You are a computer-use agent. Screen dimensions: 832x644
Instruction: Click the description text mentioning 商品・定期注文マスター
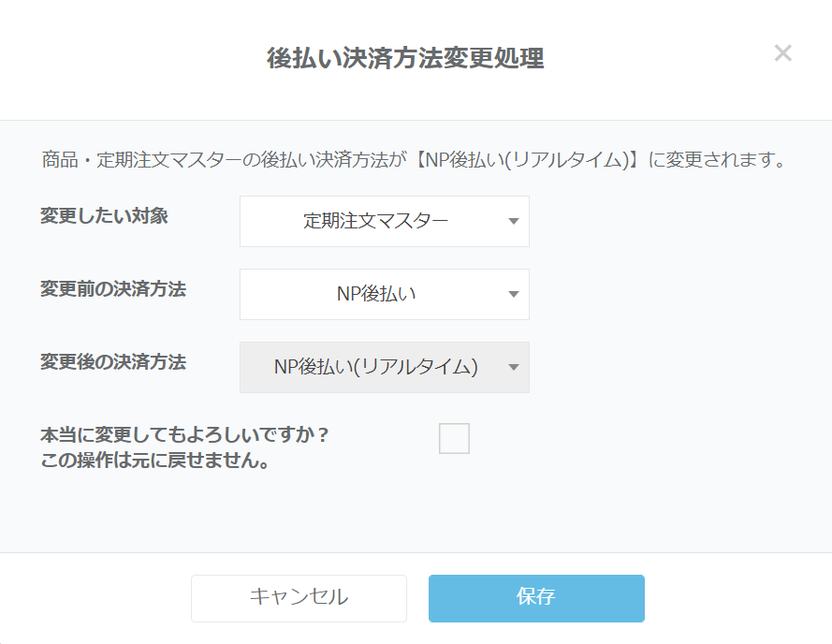(x=412, y=159)
